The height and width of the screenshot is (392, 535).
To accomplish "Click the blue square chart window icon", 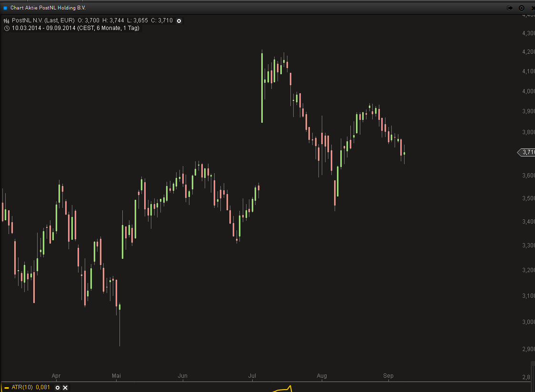I will (x=5, y=8).
